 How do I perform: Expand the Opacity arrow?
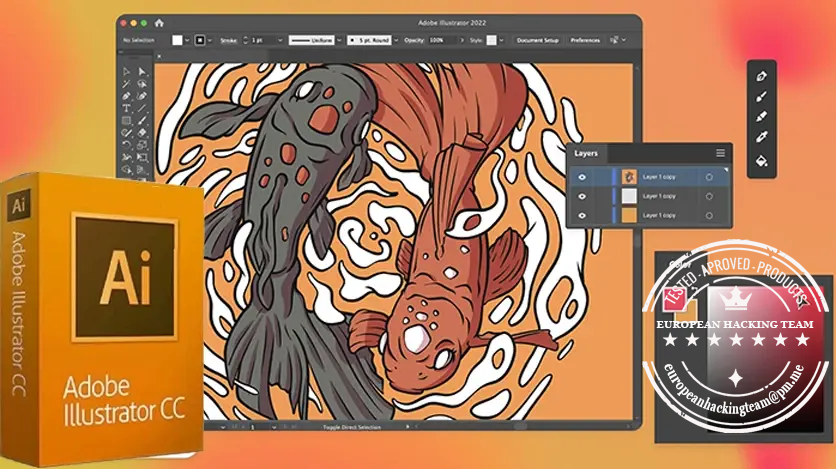pyautogui.click(x=462, y=41)
